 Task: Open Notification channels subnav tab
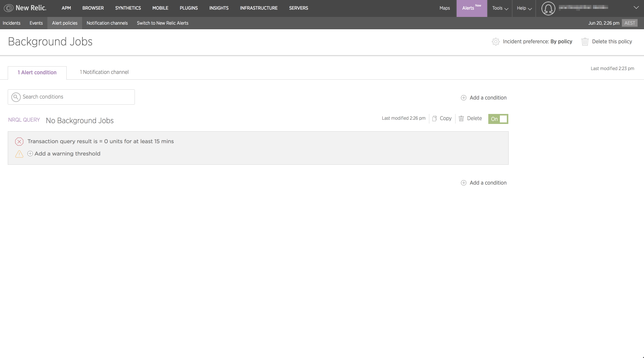coord(107,23)
